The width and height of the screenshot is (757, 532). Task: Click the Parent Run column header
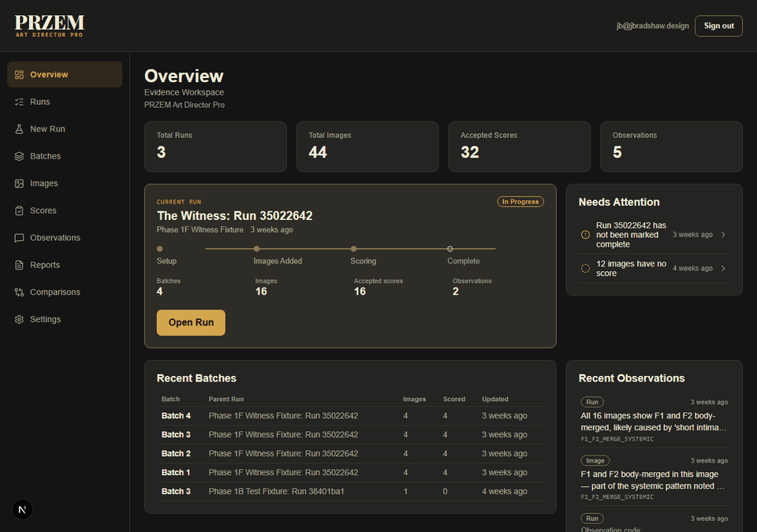[x=226, y=400]
